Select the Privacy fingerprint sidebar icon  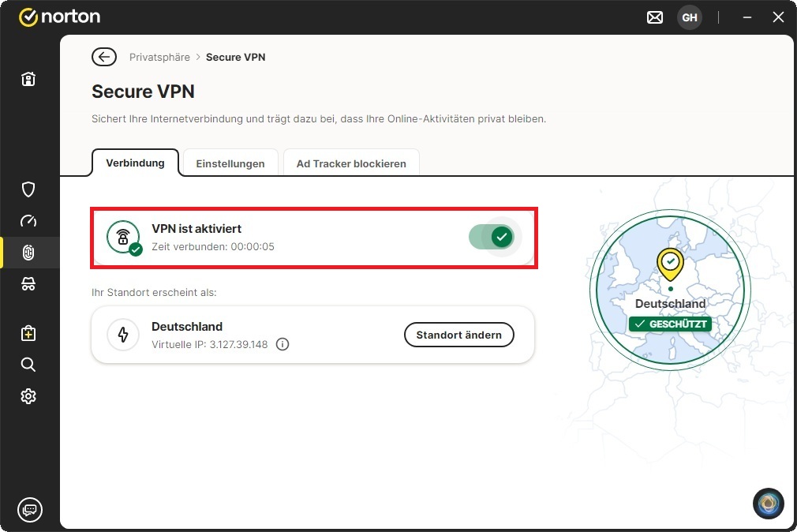coord(28,253)
